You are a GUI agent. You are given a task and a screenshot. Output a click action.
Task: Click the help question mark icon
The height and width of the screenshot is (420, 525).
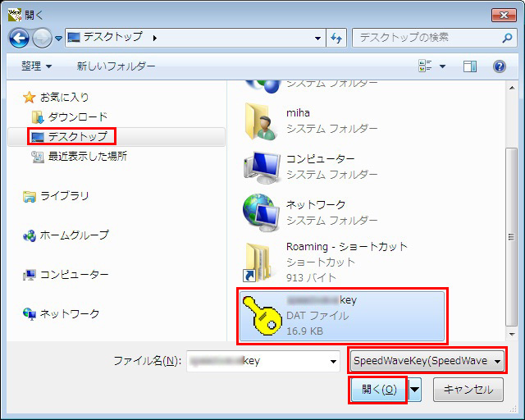point(499,66)
